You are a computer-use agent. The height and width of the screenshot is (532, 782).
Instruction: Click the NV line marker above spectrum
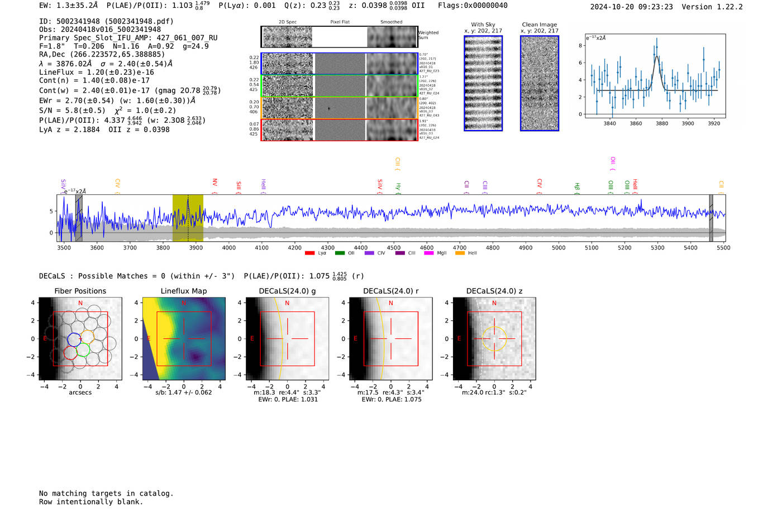pyautogui.click(x=214, y=186)
